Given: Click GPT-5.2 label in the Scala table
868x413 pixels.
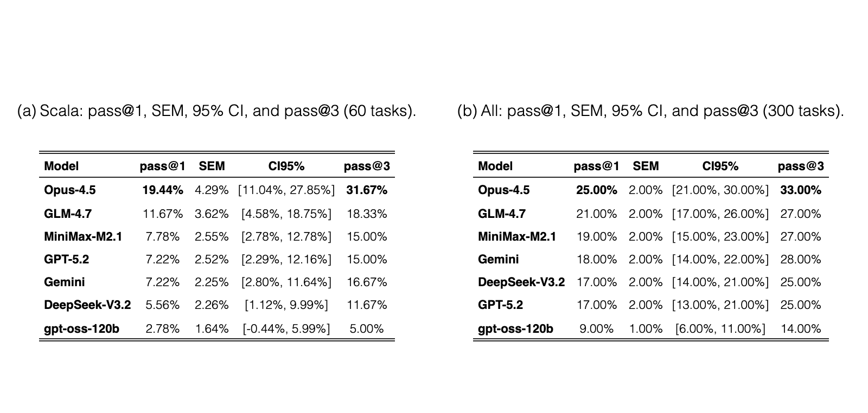Looking at the screenshot, I should pos(67,260).
